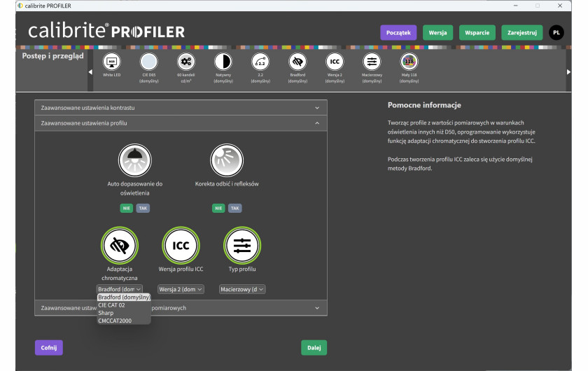Click the Wersja button
This screenshot has height=371, width=588.
point(437,33)
